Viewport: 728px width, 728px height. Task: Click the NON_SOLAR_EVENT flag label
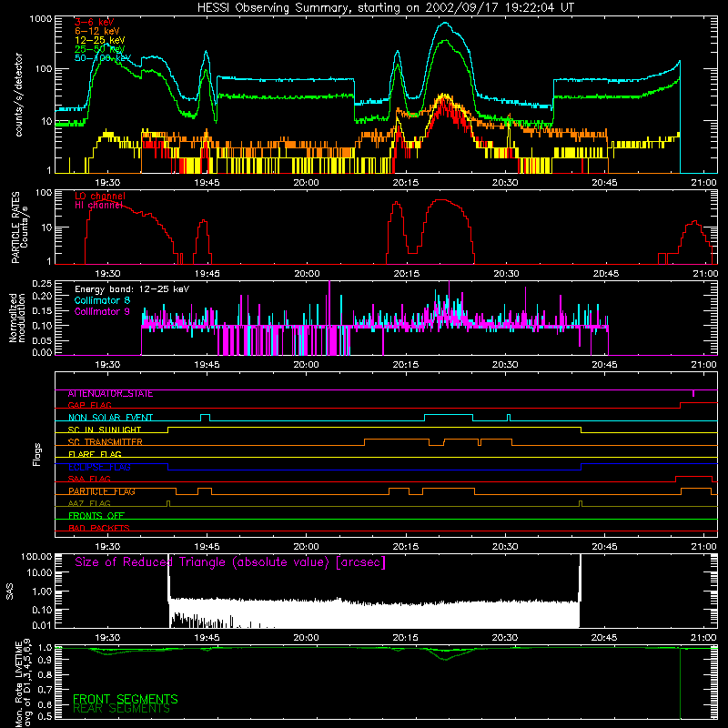(110, 418)
